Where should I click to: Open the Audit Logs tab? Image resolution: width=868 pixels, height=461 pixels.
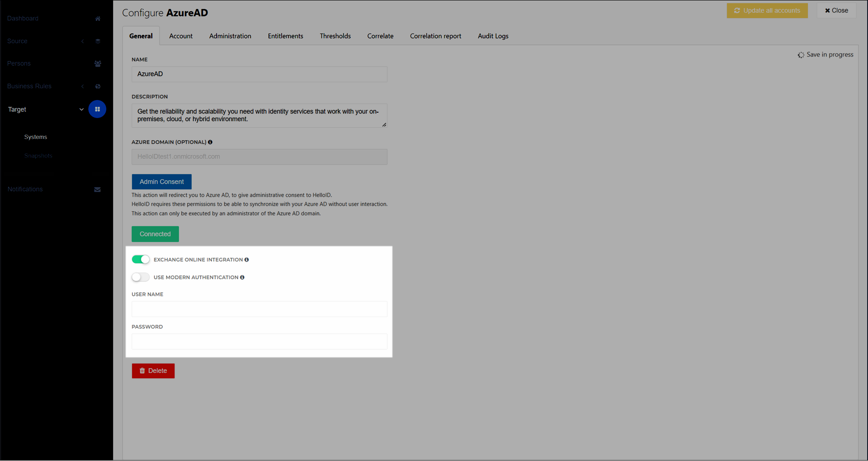(x=493, y=36)
